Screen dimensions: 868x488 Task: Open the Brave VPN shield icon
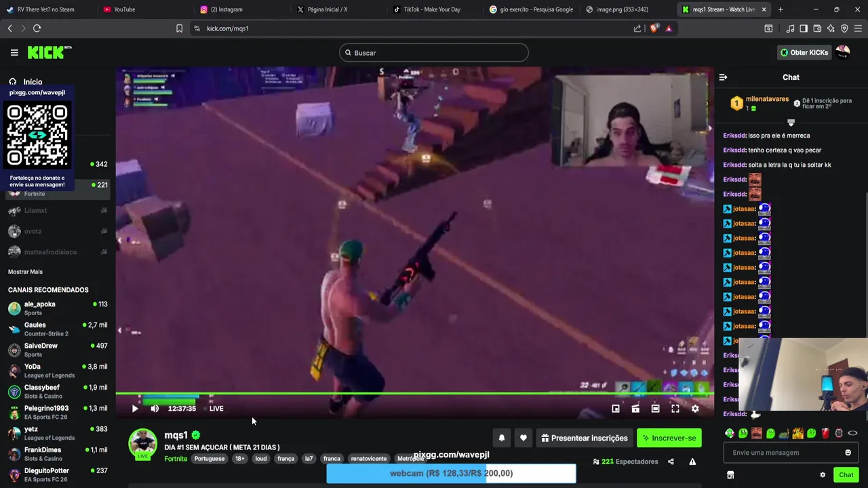[844, 28]
